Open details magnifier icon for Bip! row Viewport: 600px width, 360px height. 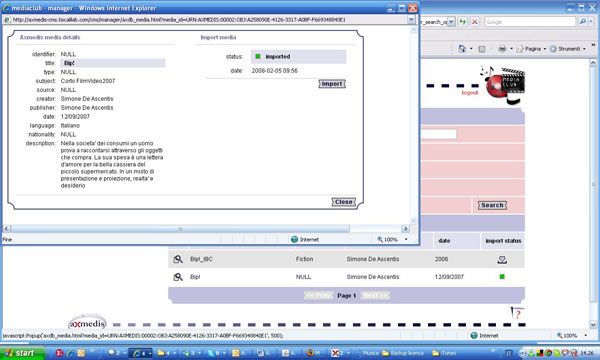tap(178, 277)
